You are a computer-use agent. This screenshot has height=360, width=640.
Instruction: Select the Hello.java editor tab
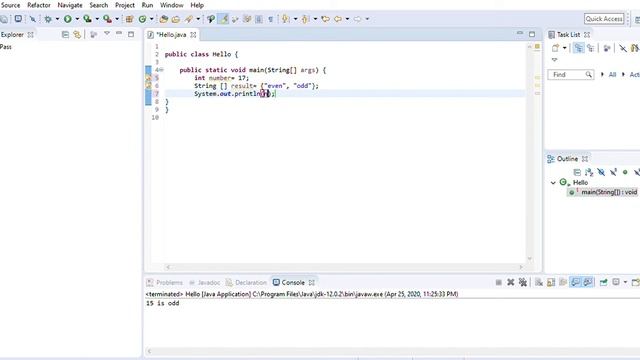pos(171,35)
